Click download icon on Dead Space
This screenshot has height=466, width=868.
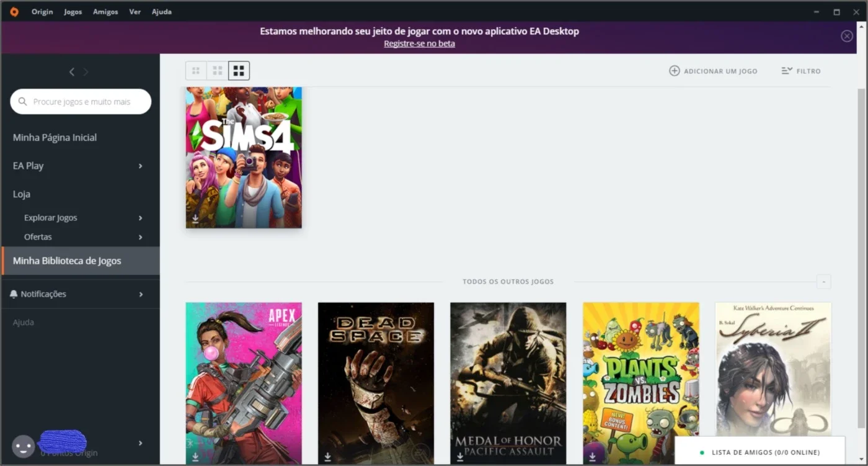tap(327, 457)
